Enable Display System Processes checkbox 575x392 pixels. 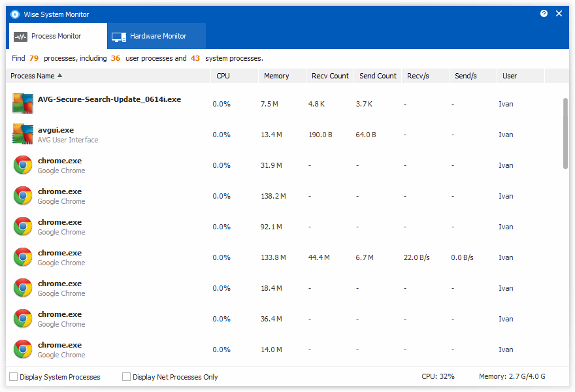[x=13, y=376]
